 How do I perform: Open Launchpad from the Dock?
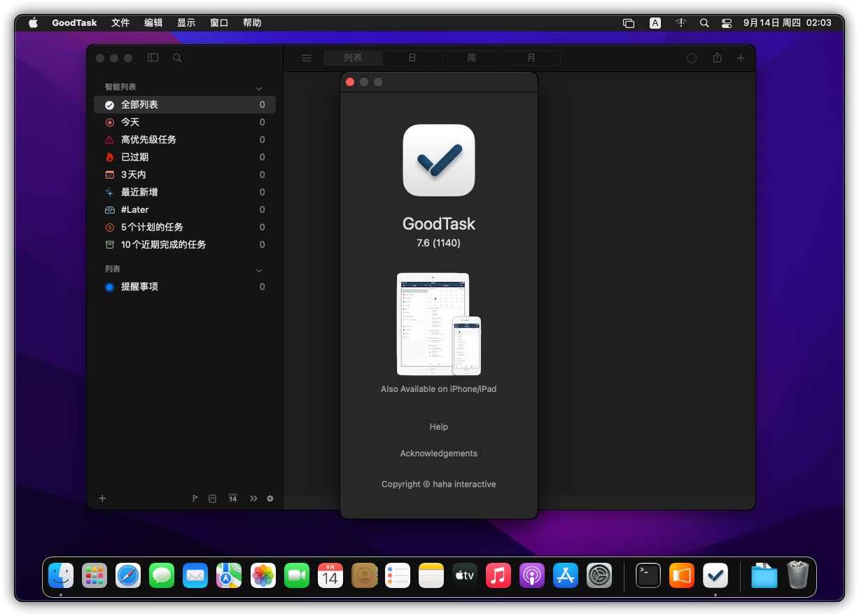(x=95, y=575)
